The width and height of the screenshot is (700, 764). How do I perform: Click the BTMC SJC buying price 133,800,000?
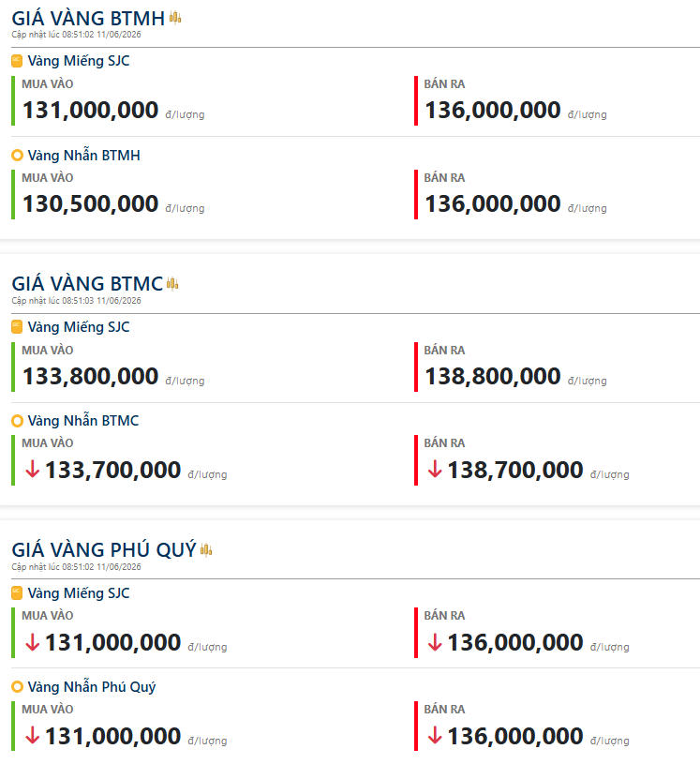point(91,376)
